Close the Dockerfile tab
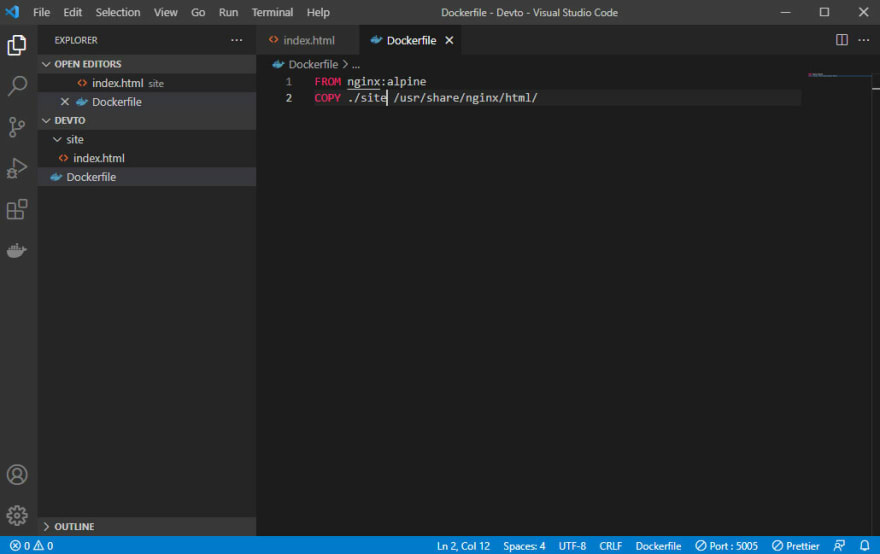Image resolution: width=880 pixels, height=554 pixels. (449, 40)
